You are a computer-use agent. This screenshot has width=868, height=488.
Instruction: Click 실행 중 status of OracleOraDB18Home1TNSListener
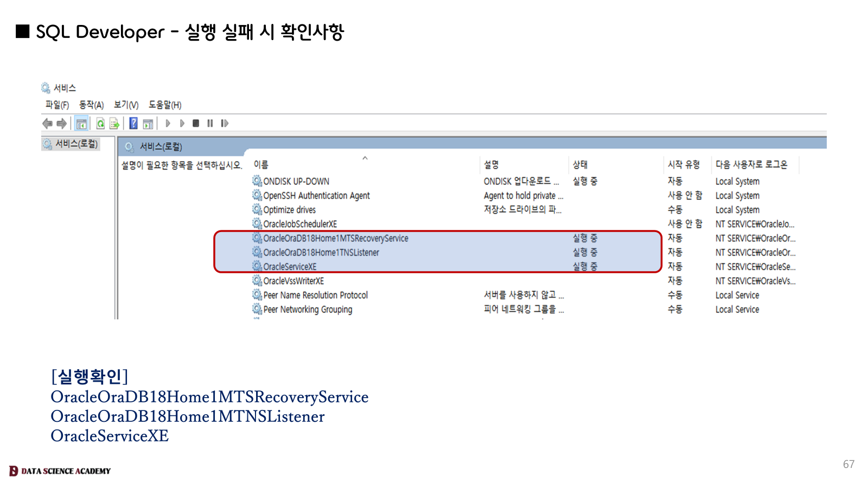coord(585,252)
